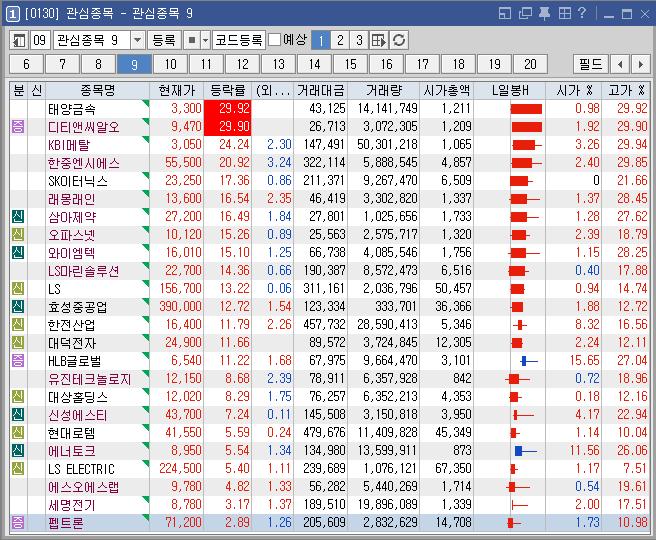This screenshot has height=540, width=656.
Task: Select the 유진테크놀로지 stock name
Action: pyautogui.click(x=90, y=379)
